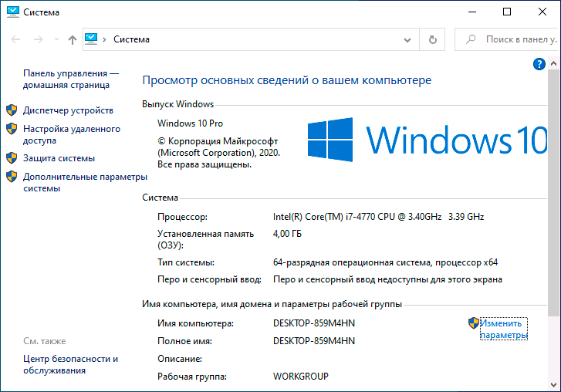Click the Back navigation arrow
The width and height of the screenshot is (561, 392).
pos(15,39)
